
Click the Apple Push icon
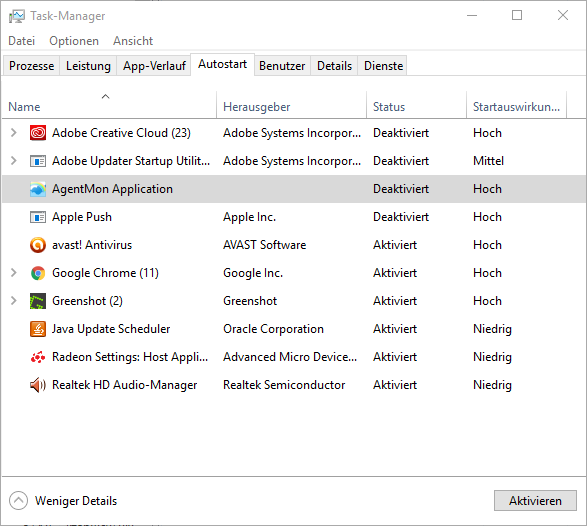tap(38, 217)
